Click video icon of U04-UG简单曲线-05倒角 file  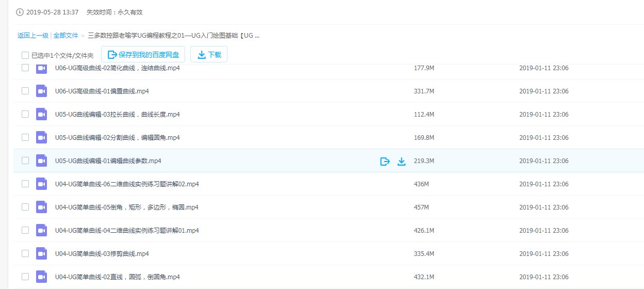tap(41, 207)
